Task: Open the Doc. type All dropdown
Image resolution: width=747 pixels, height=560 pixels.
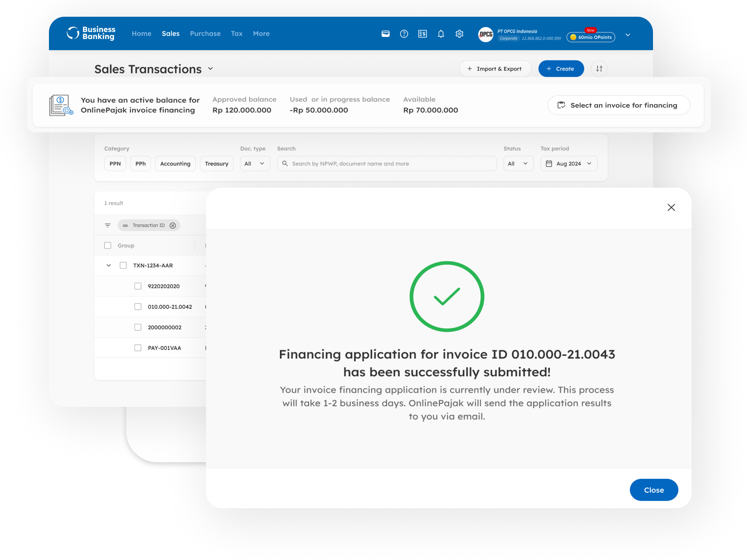Action: click(x=255, y=163)
